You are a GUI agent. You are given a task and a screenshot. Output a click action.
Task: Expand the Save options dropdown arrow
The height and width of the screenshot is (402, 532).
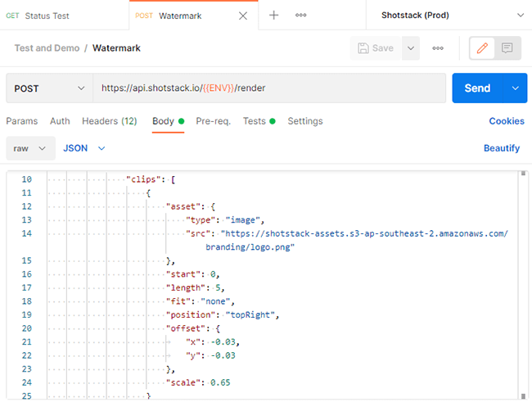tap(410, 48)
